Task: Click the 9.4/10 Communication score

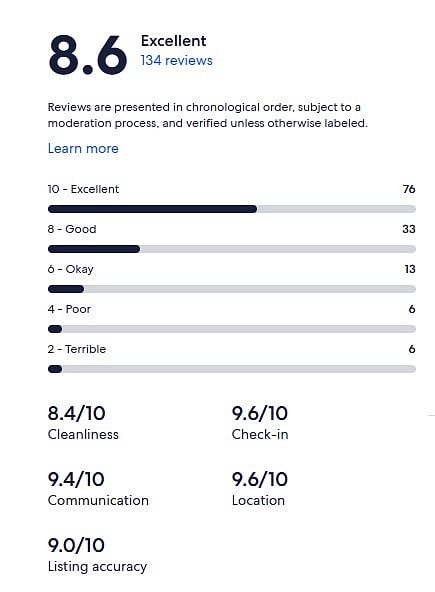Action: [x=76, y=479]
